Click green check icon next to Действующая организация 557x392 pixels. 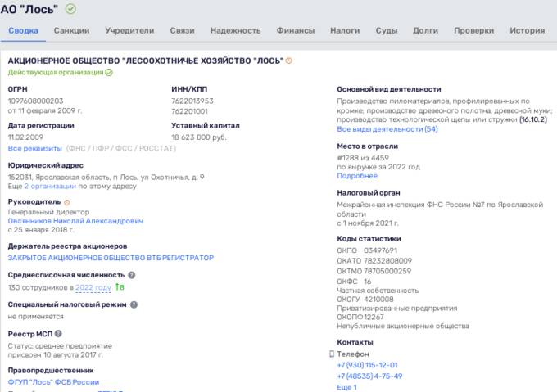coord(109,72)
